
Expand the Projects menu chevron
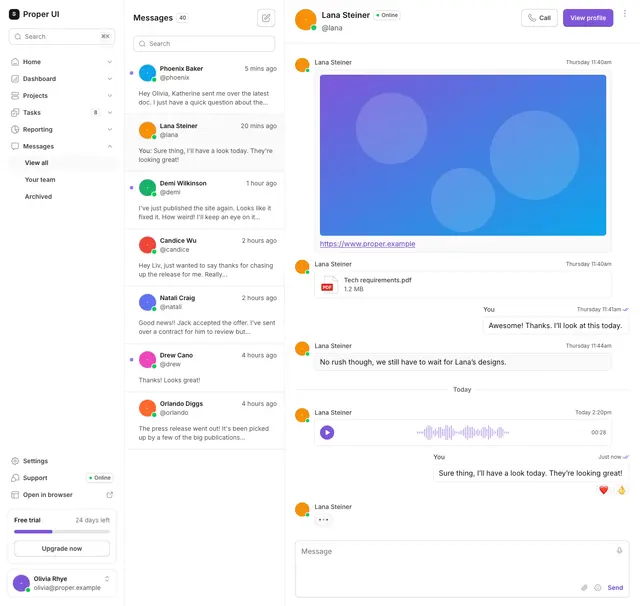click(110, 95)
